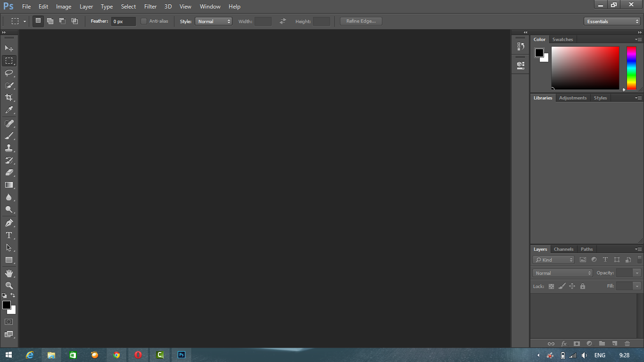Select the Gradient tool

point(9,185)
